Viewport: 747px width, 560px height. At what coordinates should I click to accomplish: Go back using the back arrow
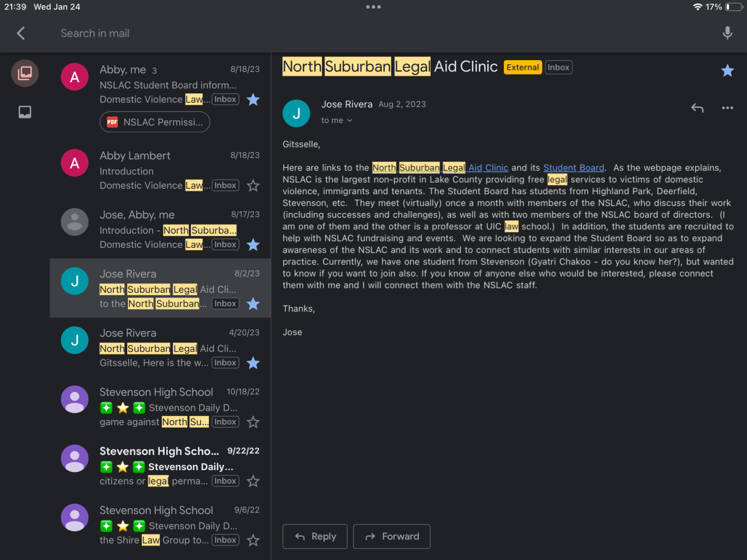[x=21, y=33]
